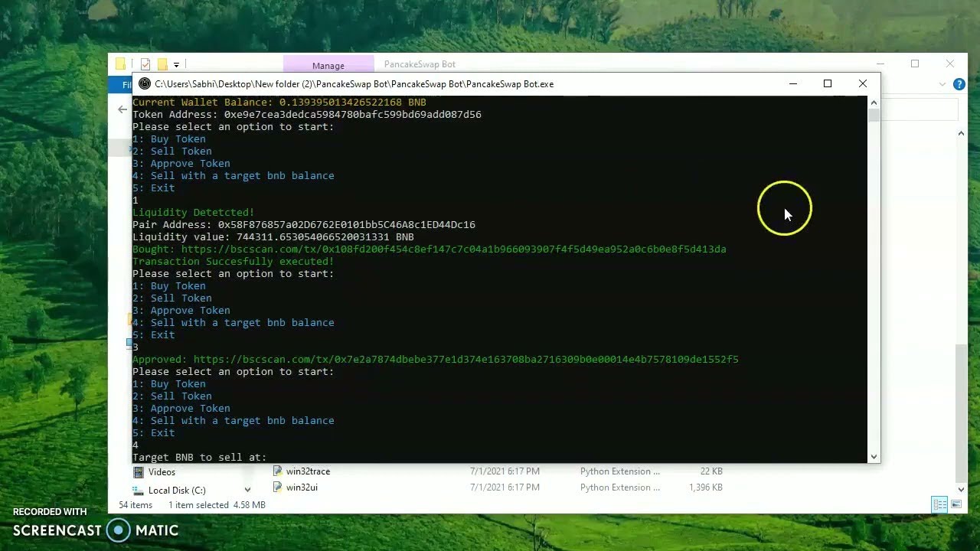Click the win32ui file icon
Viewport: 980px width, 551px height.
point(278,487)
